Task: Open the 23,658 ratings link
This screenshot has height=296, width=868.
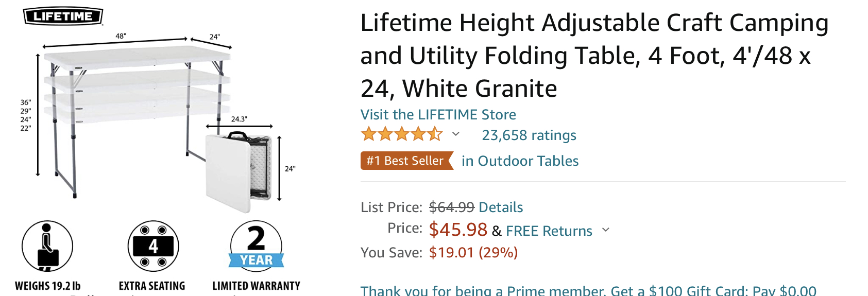Action: 529,135
